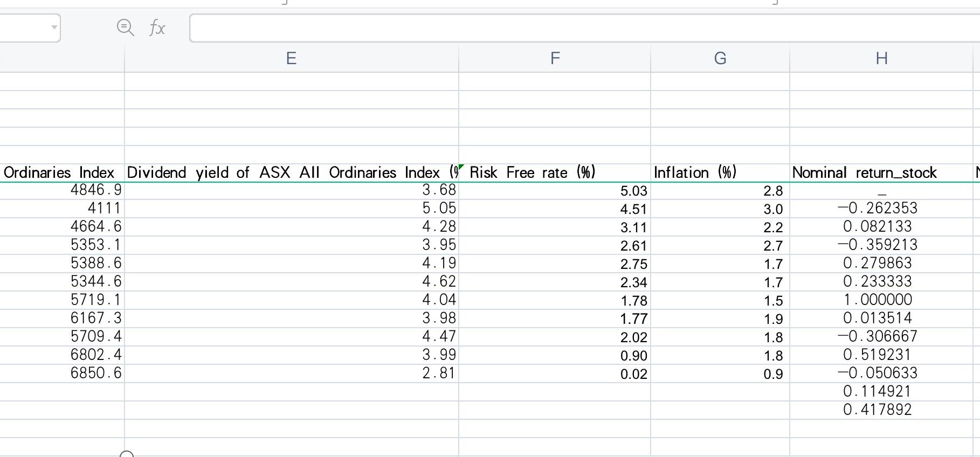Select the Ordinaries Index header cell
The width and height of the screenshot is (980, 457).
(x=62, y=172)
